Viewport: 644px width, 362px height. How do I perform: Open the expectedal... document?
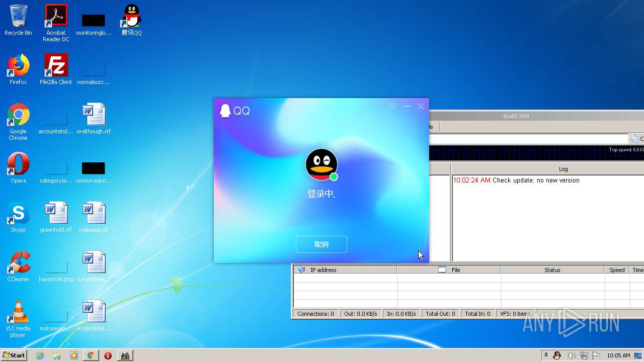point(94,316)
